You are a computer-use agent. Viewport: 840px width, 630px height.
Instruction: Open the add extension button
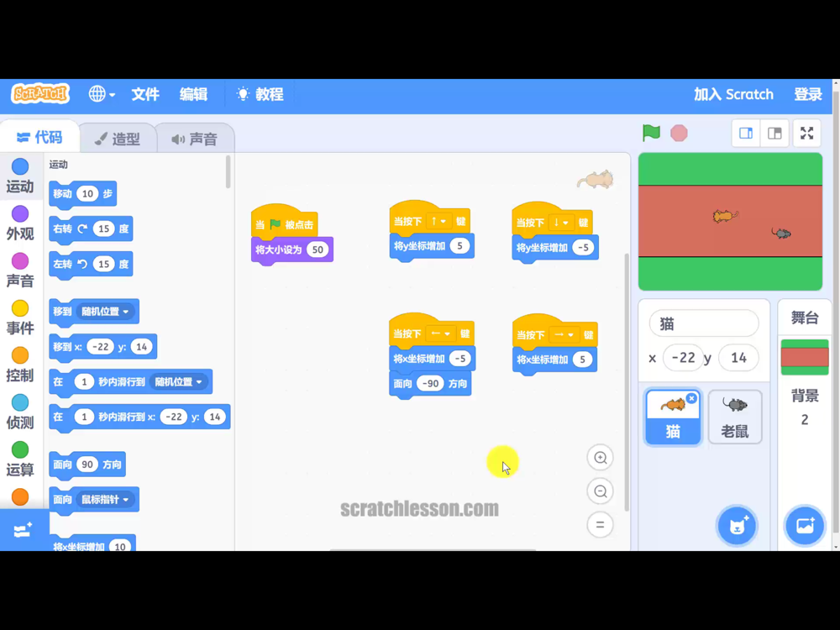23,530
